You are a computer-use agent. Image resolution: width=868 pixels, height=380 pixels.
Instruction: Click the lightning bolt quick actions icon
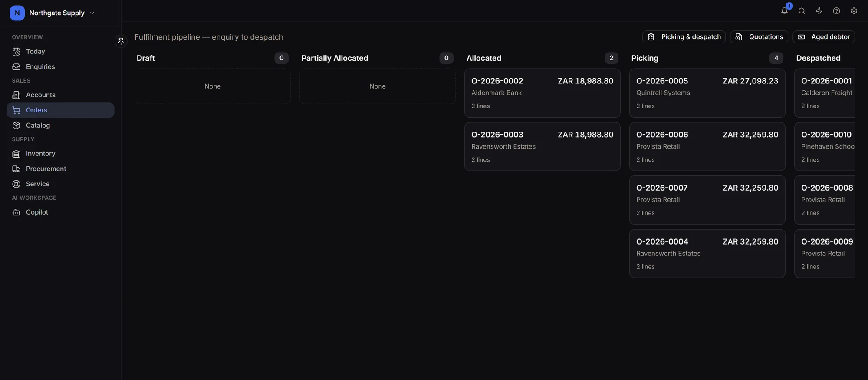(819, 11)
